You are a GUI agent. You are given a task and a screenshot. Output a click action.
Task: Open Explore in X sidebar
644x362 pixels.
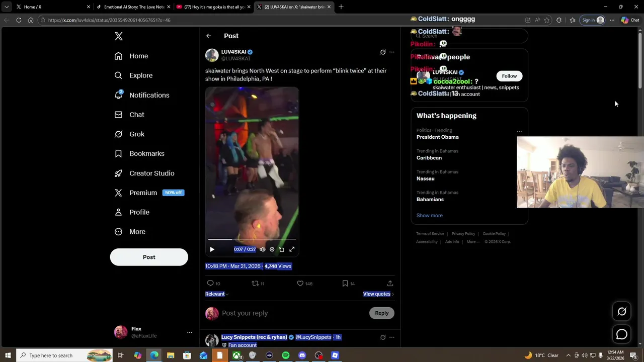click(x=133, y=75)
